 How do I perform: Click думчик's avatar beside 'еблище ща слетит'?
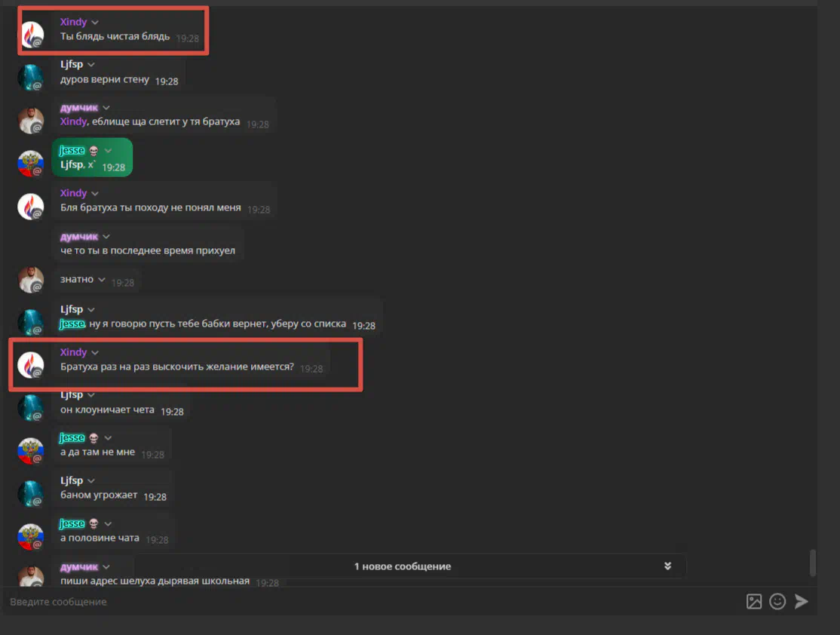pyautogui.click(x=31, y=120)
